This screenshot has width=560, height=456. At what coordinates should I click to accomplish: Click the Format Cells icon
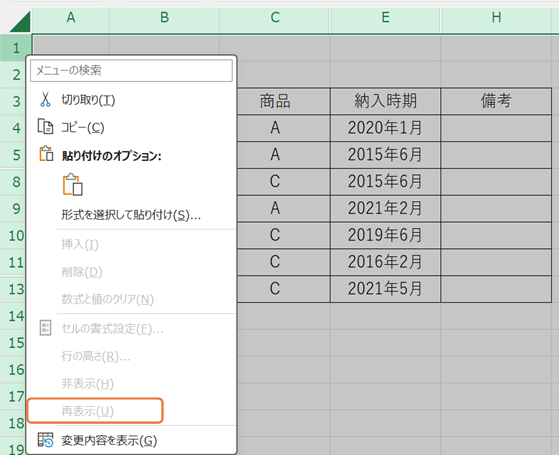[x=45, y=328]
